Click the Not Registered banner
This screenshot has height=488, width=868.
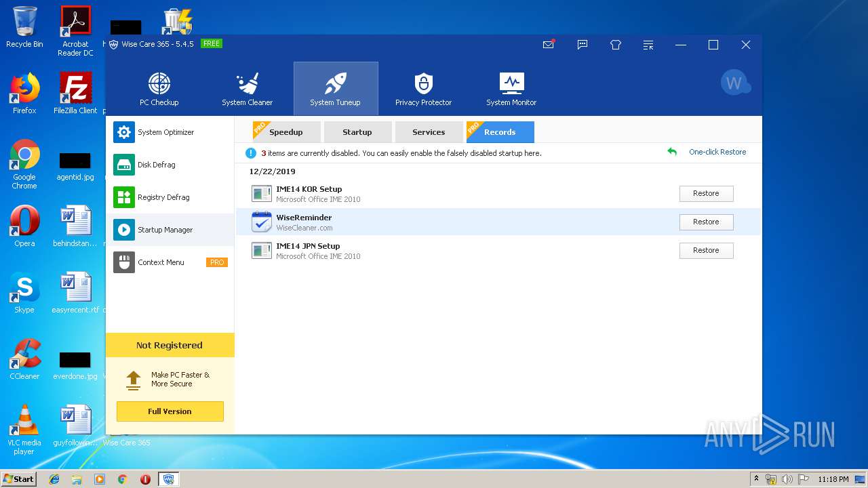coord(170,345)
